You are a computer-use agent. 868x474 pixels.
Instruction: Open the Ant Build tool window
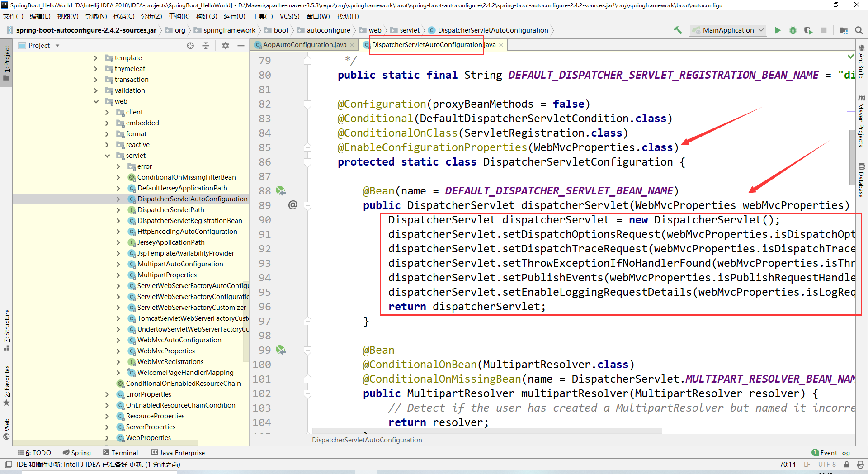pyautogui.click(x=861, y=61)
